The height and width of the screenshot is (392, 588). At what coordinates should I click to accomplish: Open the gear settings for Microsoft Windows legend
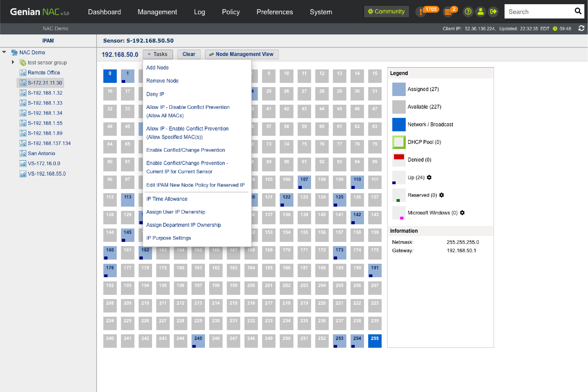[462, 213]
